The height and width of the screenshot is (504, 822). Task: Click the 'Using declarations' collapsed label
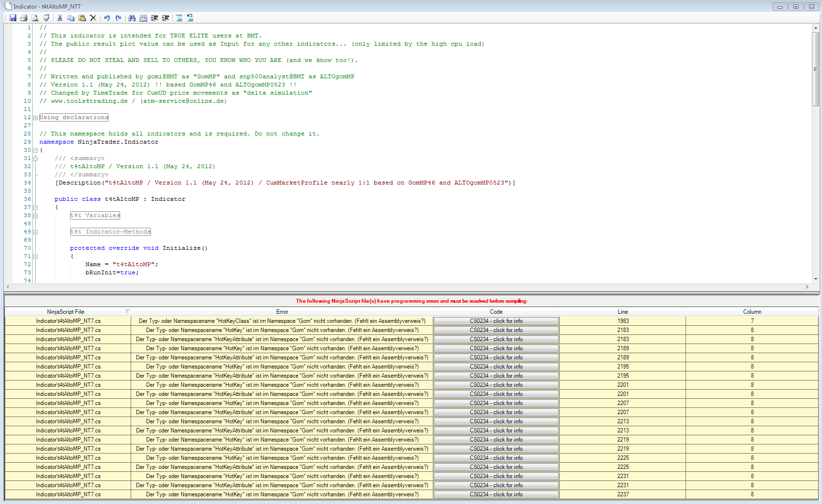(x=74, y=117)
